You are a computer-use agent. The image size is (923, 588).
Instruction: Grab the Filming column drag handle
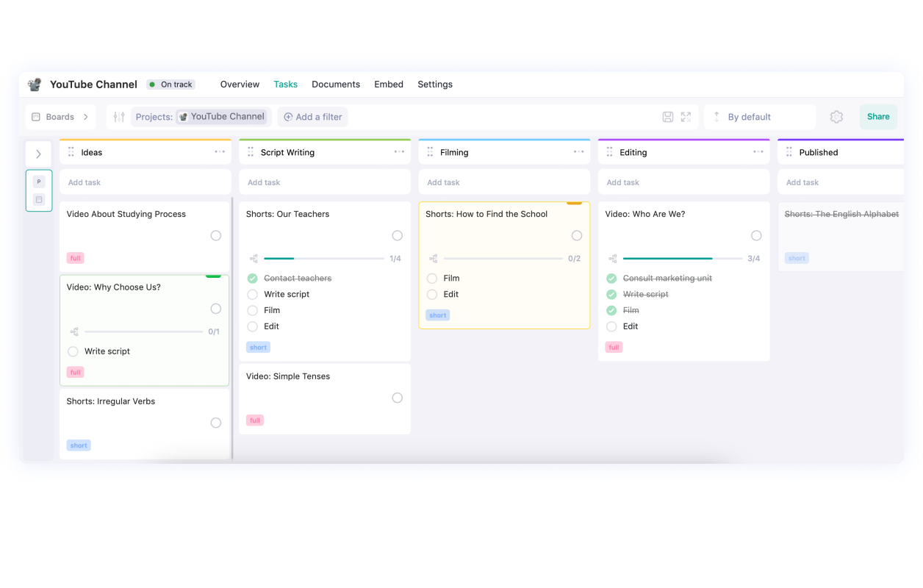point(430,152)
